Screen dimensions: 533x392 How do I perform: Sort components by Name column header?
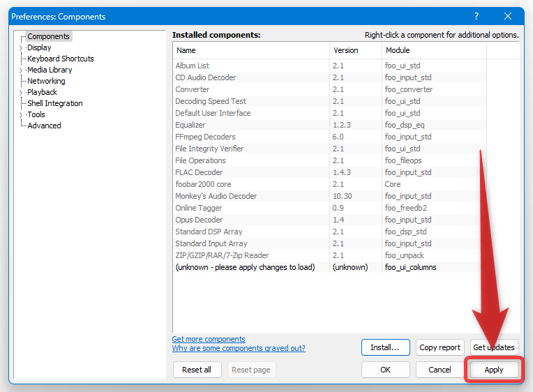[x=251, y=50]
